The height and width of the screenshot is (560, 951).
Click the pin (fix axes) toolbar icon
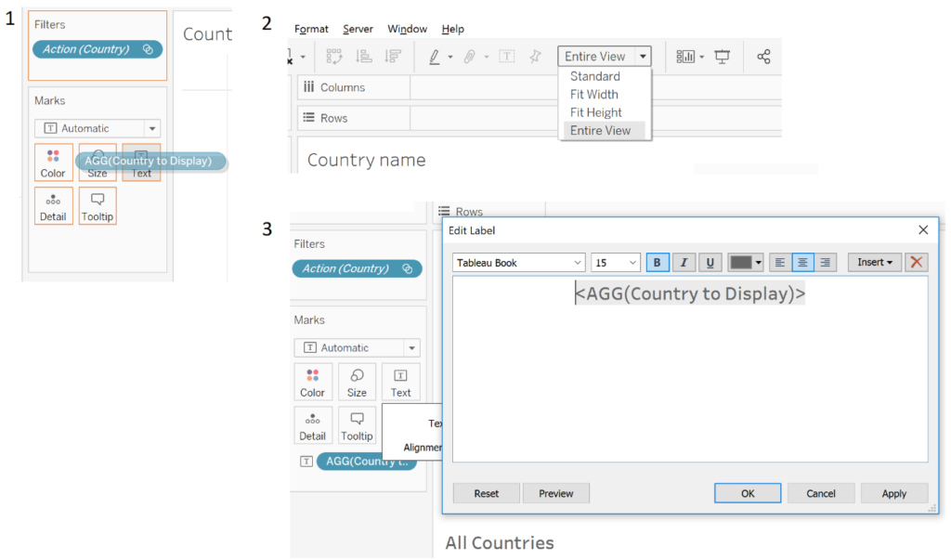coord(535,57)
